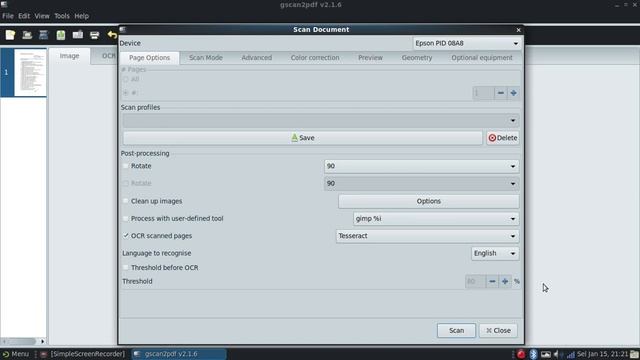Expand the Scan profiles dropdown
This screenshot has width=640, height=360.
click(321, 120)
